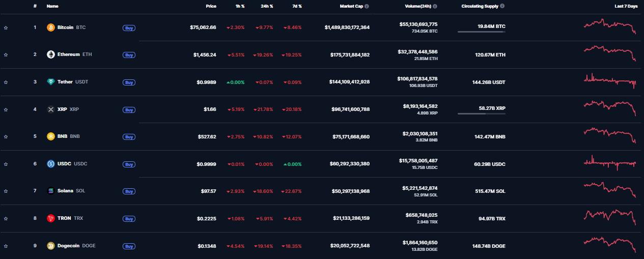Screen dimensions: 644x259
Task: Sort the table by Price column
Action: (x=211, y=7)
